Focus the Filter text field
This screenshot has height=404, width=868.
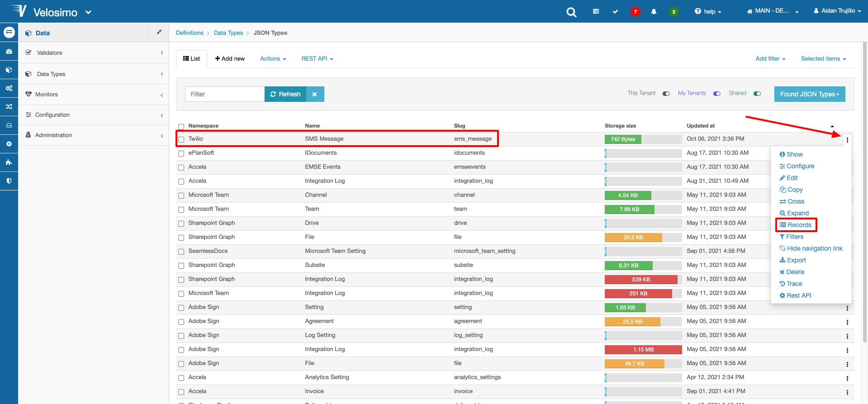tap(225, 94)
